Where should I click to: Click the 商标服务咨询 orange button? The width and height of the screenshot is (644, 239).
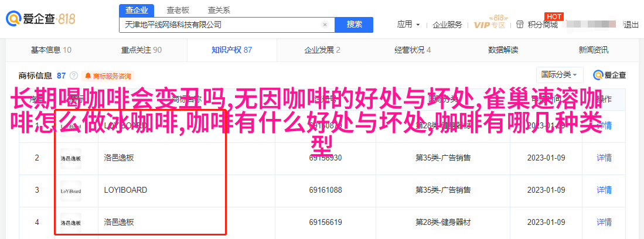coord(108,76)
